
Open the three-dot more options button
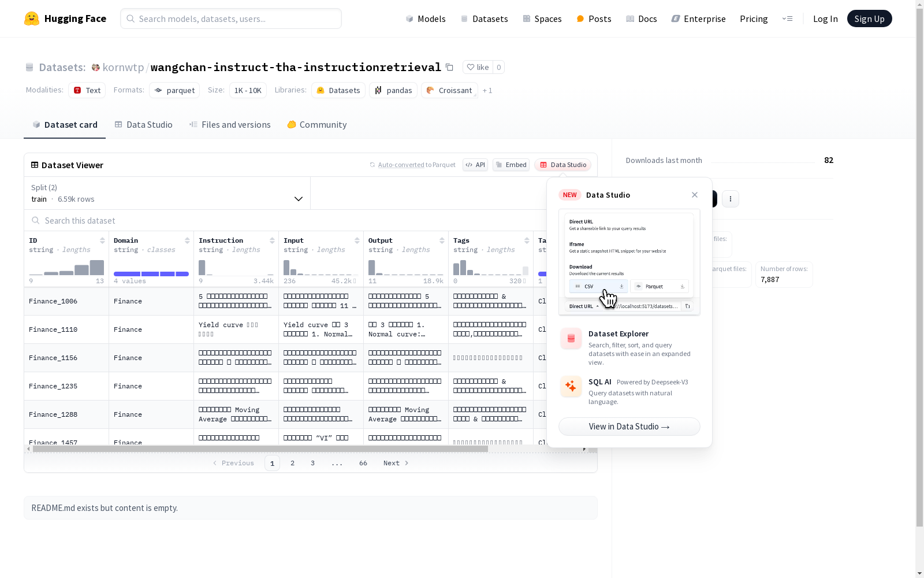click(x=731, y=199)
